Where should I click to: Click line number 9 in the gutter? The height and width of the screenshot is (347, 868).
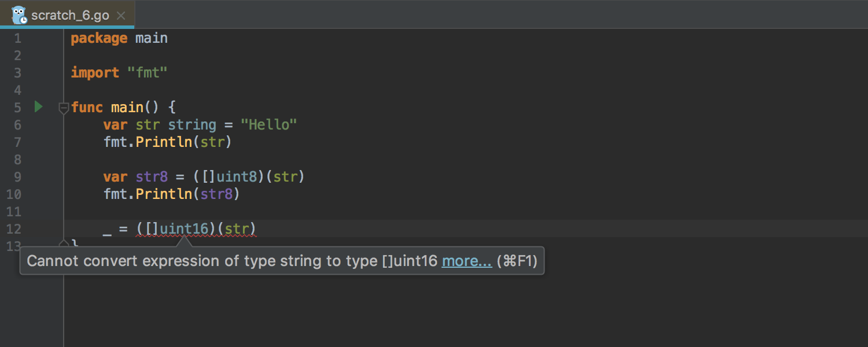click(17, 177)
